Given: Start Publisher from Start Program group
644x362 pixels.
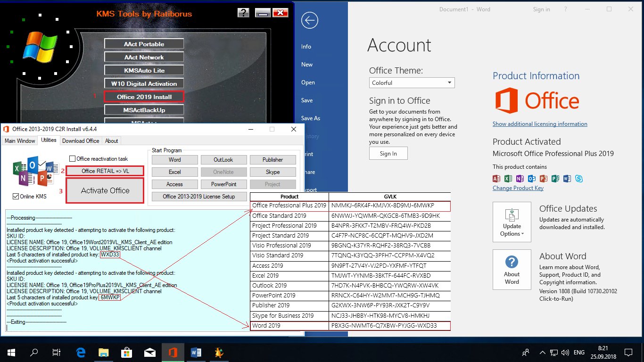Looking at the screenshot, I should tap(272, 160).
